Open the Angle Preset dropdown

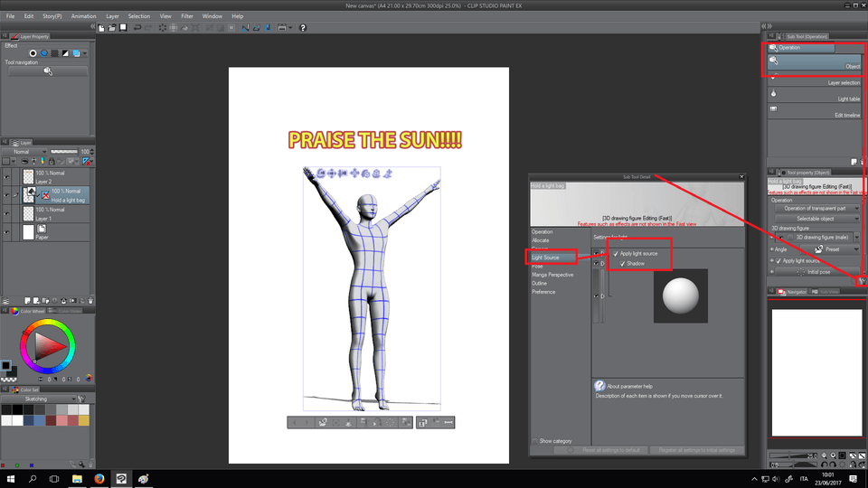coord(832,249)
